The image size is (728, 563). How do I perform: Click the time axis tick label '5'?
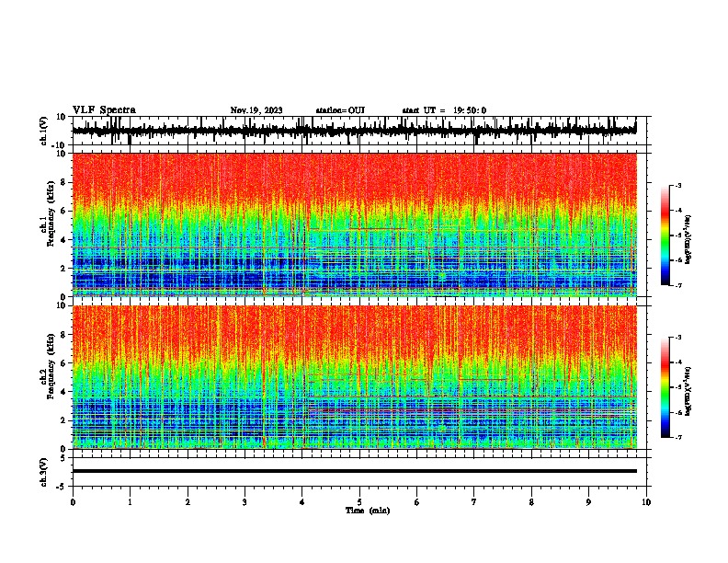click(359, 502)
